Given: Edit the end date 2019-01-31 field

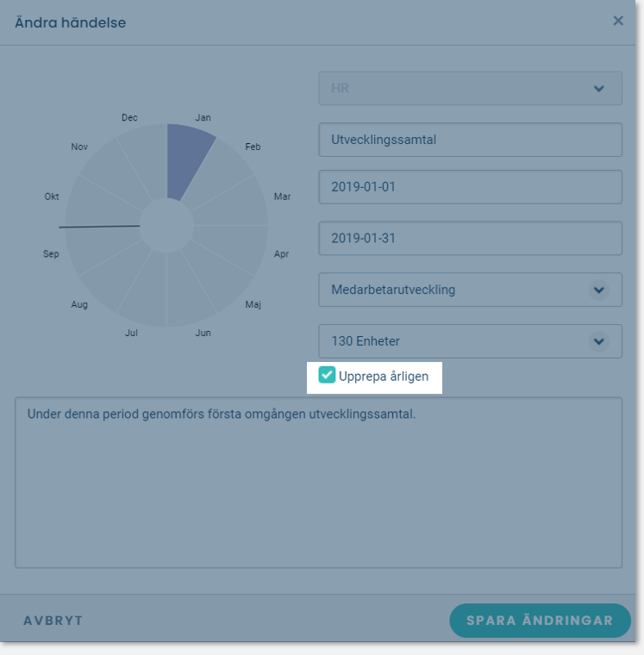Looking at the screenshot, I should (x=470, y=238).
